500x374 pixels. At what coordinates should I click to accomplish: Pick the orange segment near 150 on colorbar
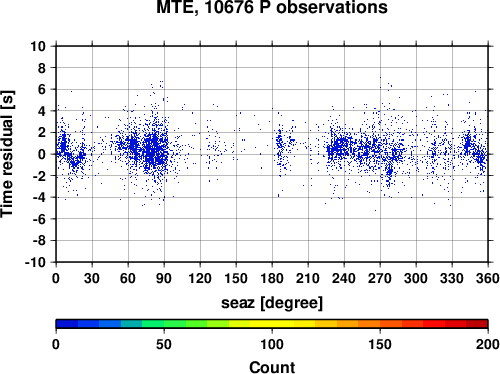tap(380, 324)
